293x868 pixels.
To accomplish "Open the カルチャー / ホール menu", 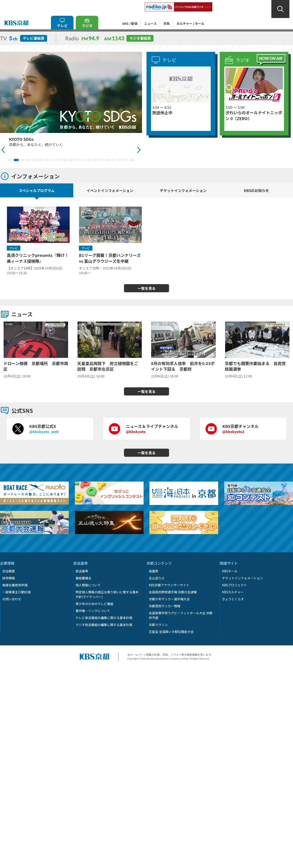I will (x=190, y=24).
